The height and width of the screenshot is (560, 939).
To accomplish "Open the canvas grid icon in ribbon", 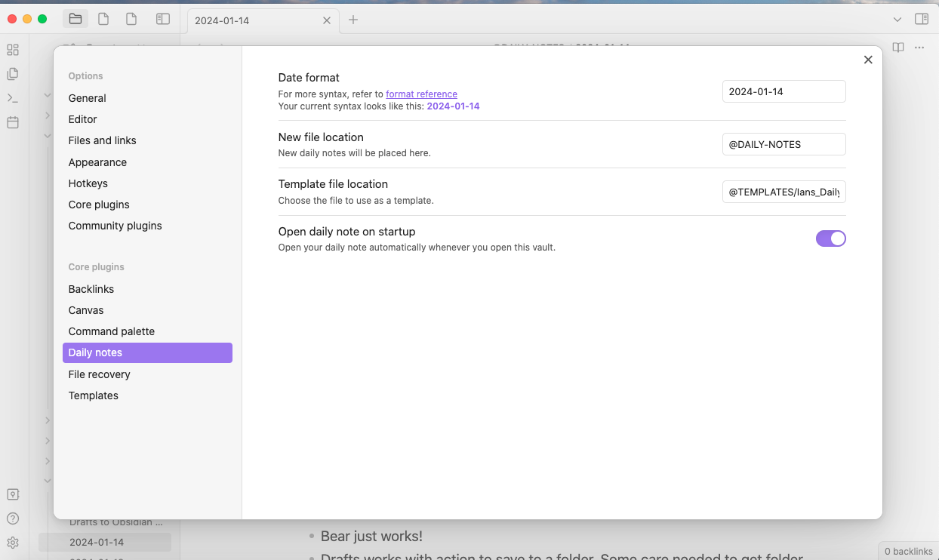I will 13,50.
